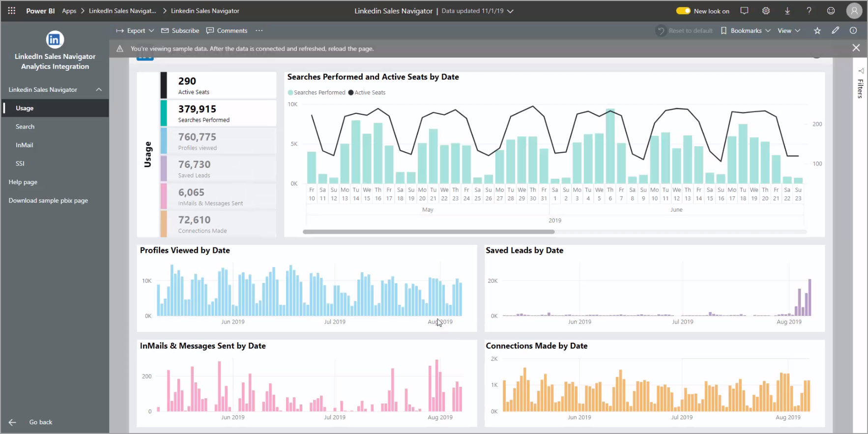This screenshot has width=868, height=434.
Task: Click the Go back arrow icon
Action: click(12, 422)
